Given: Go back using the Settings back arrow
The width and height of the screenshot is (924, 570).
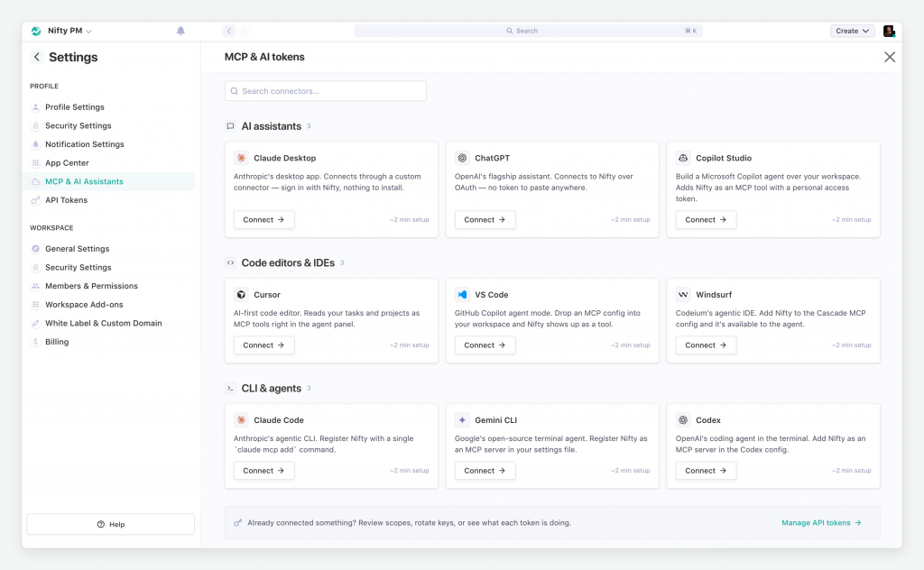Looking at the screenshot, I should (x=36, y=57).
